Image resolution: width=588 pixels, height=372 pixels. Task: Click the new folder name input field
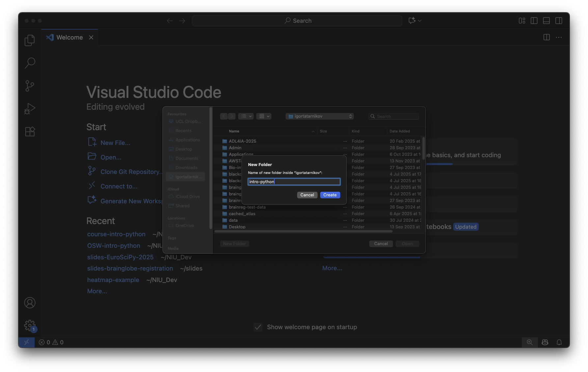(294, 182)
